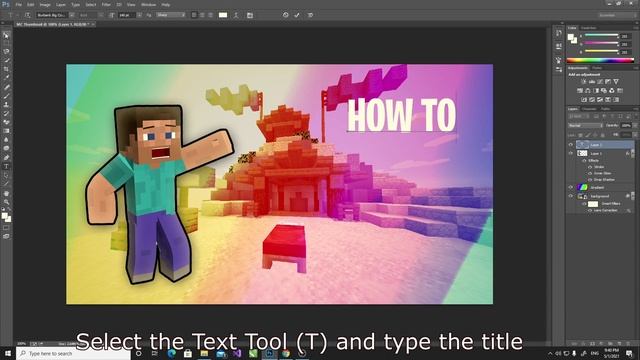Open the font size dropdown arrow
This screenshot has width=640, height=360.
coord(139,15)
